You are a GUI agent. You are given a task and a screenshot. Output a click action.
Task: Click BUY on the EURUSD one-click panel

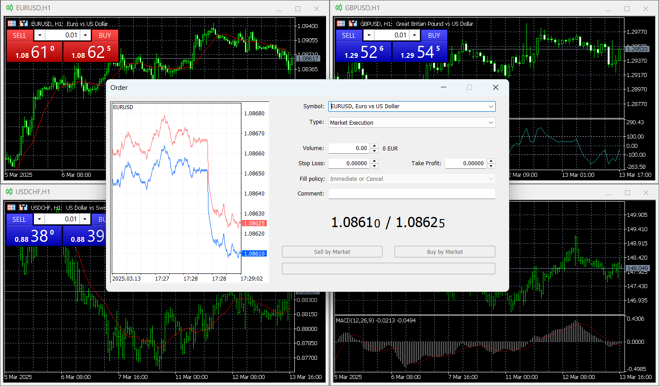(105, 35)
